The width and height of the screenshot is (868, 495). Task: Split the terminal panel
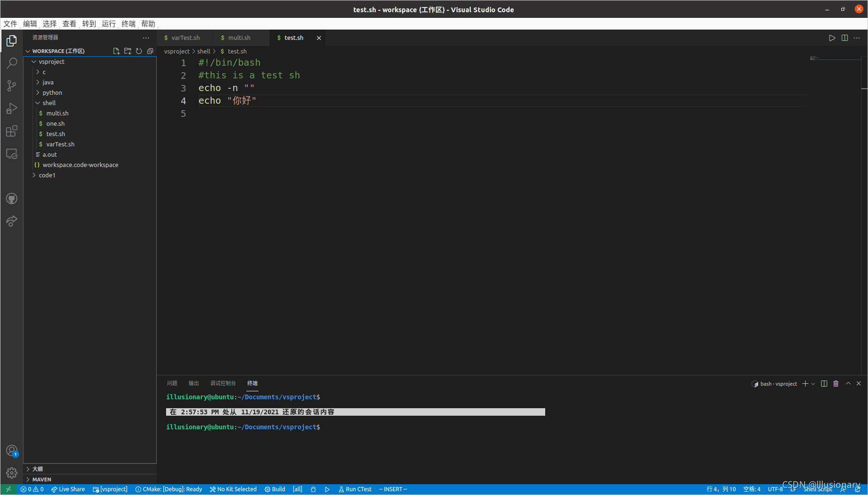point(824,383)
